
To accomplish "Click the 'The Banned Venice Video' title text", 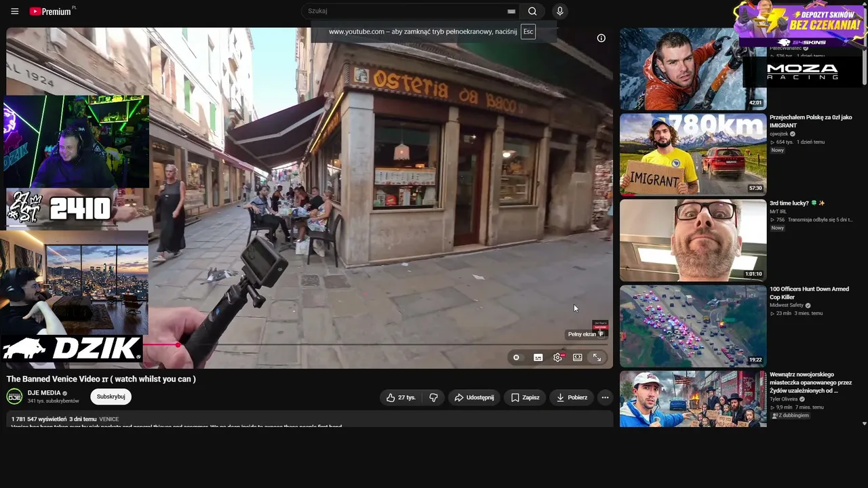I will click(101, 379).
